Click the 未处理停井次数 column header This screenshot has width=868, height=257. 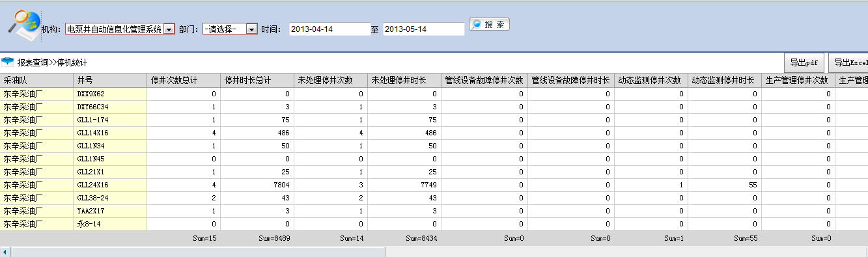tap(331, 80)
